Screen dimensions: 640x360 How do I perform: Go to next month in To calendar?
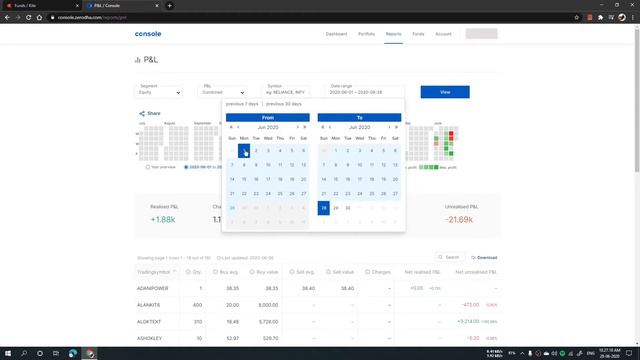[x=389, y=127]
